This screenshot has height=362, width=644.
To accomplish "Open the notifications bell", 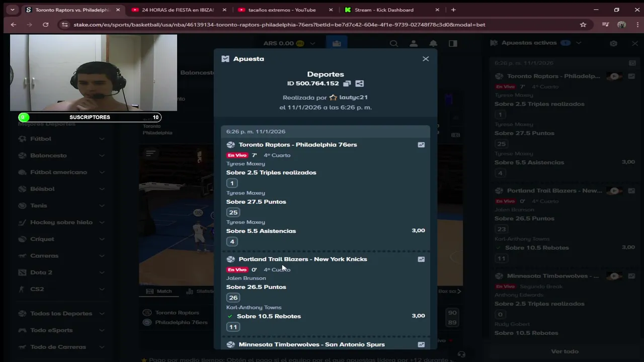I will pyautogui.click(x=433, y=44).
